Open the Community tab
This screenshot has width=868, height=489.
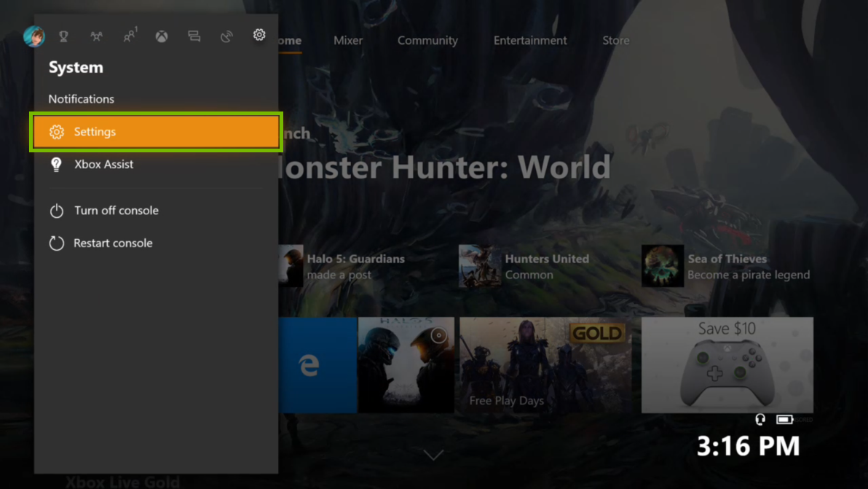[427, 40]
